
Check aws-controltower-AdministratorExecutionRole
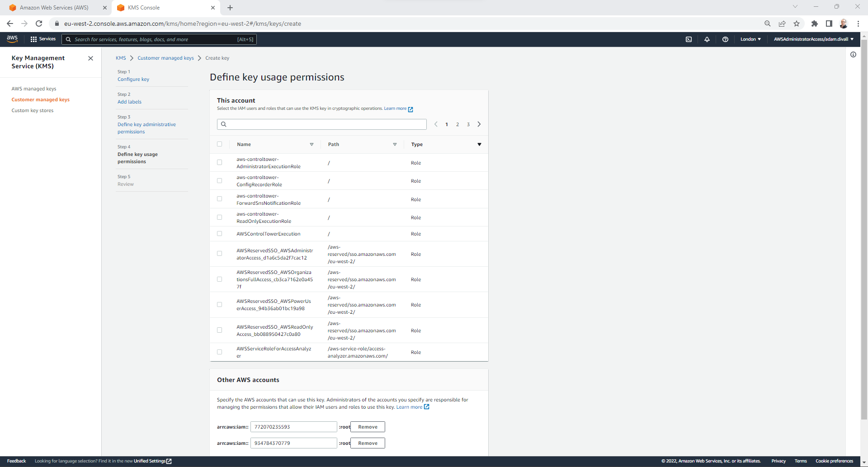point(220,162)
